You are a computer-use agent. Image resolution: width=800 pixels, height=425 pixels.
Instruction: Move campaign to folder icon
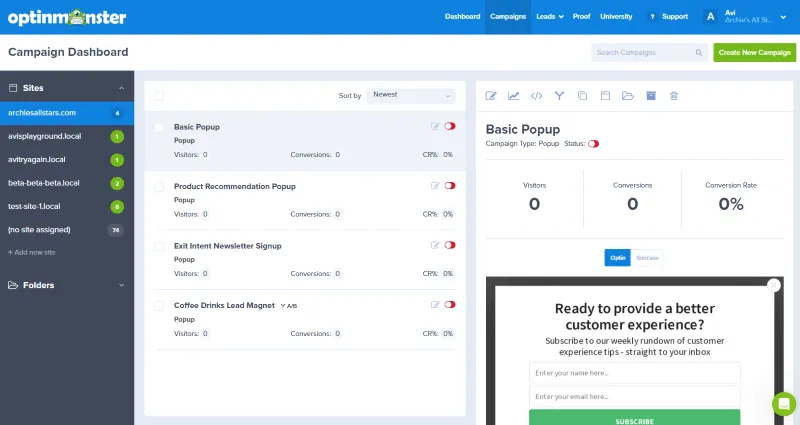[628, 96]
